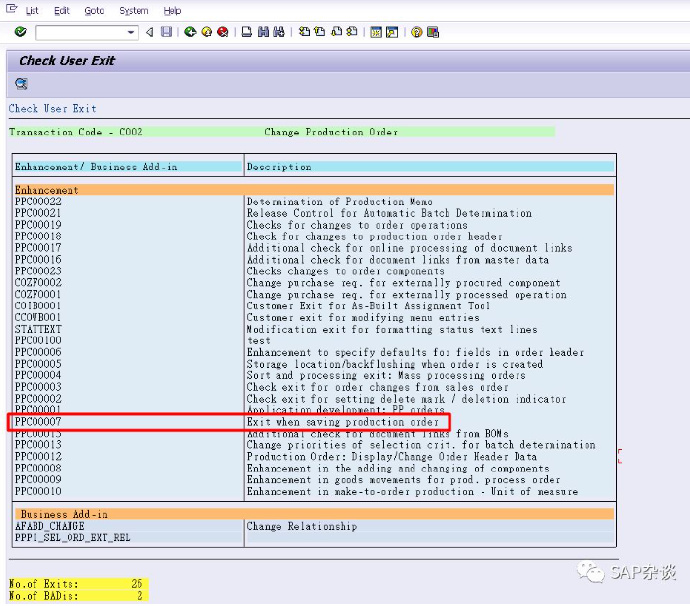
Task: Select the enhancement PPC00006
Action: (38, 352)
